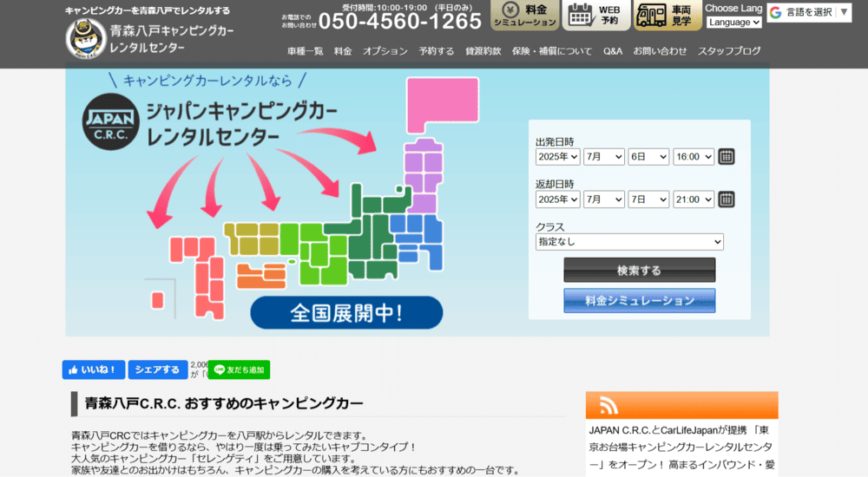
Task: Open the departure month 7月 dropdown
Action: click(604, 157)
